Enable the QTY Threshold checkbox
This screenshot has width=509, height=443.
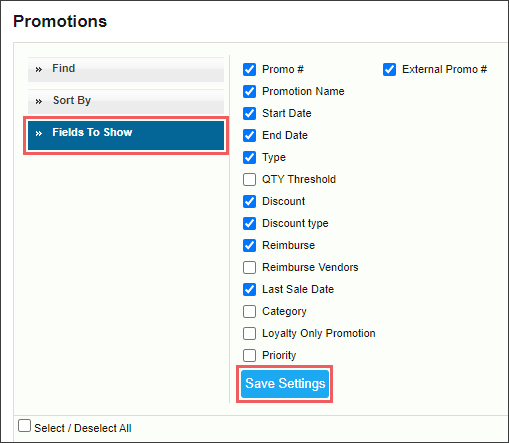tap(249, 180)
